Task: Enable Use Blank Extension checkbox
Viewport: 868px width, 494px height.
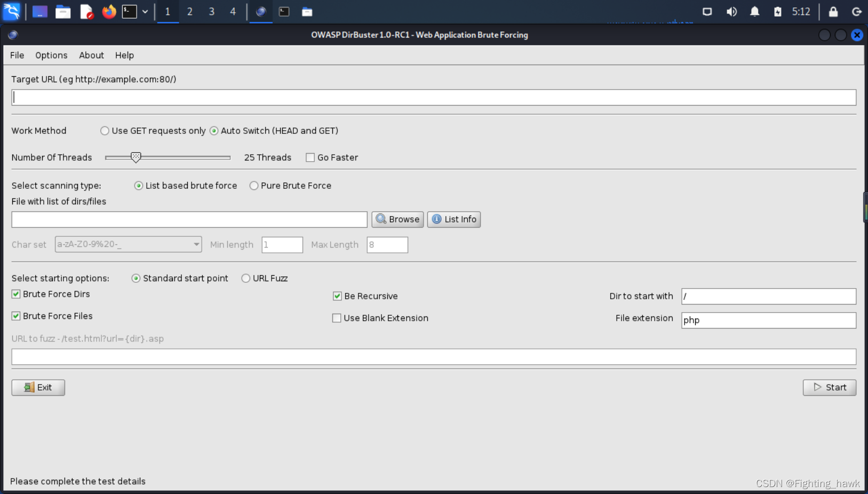Action: [x=380, y=318]
